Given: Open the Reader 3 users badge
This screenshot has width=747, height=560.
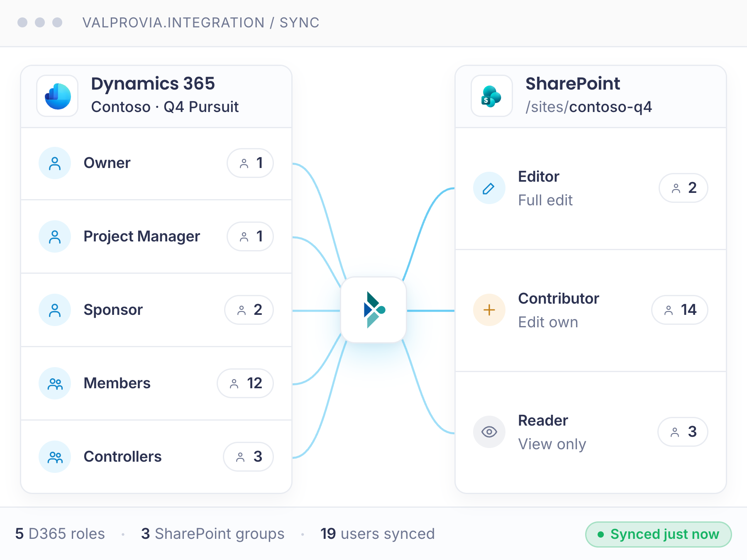Looking at the screenshot, I should 683,432.
